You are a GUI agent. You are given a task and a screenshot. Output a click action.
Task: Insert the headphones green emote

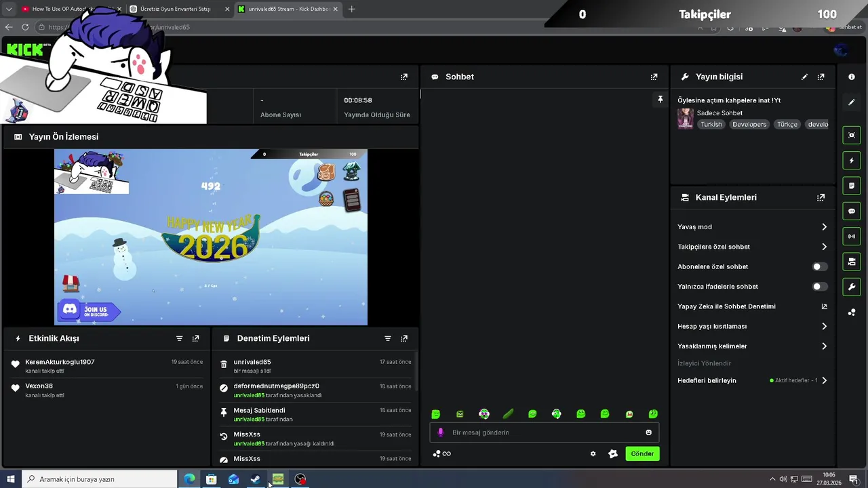pyautogui.click(x=556, y=414)
